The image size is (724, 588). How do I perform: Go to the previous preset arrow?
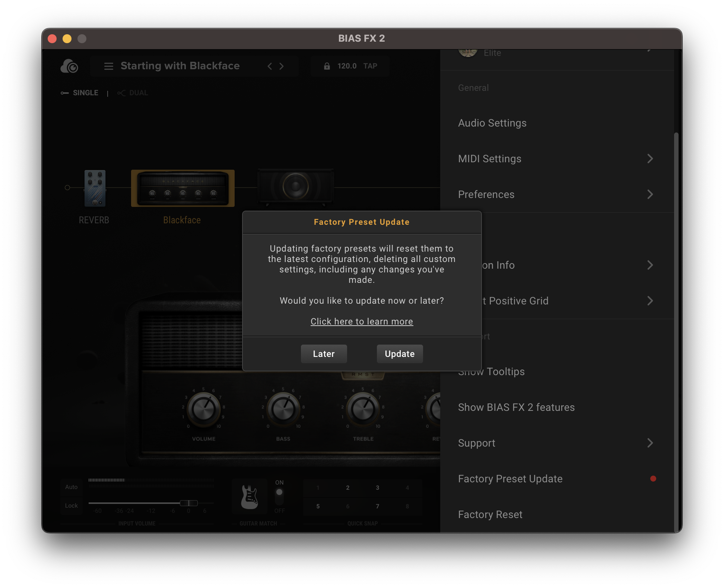coord(270,66)
